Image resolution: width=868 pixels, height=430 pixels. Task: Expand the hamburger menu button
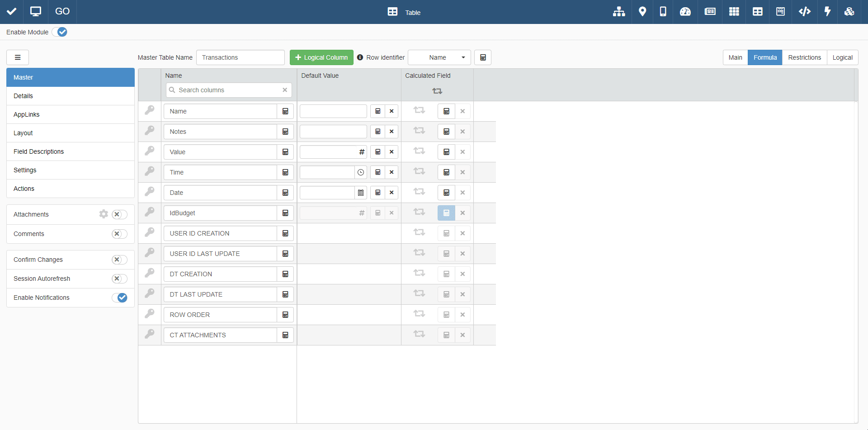18,57
